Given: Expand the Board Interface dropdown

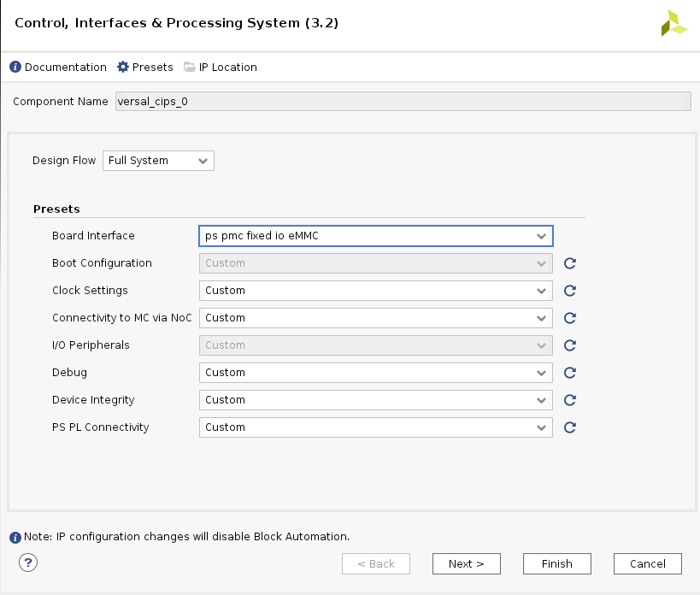Looking at the screenshot, I should coord(375,236).
